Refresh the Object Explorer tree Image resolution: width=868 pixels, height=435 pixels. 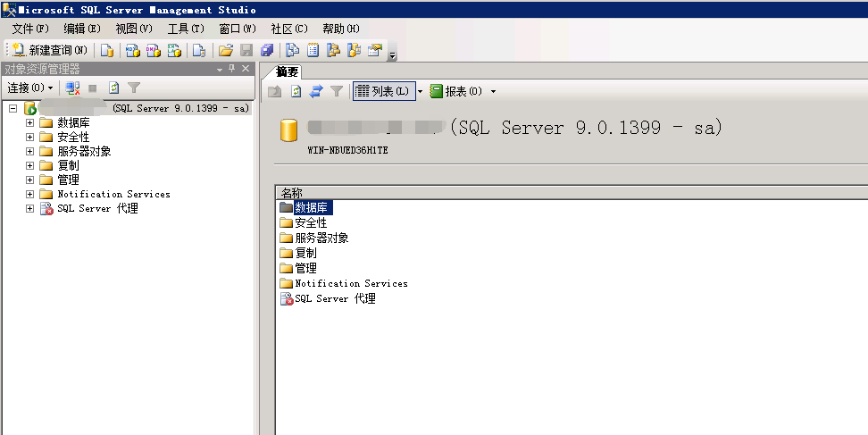113,88
